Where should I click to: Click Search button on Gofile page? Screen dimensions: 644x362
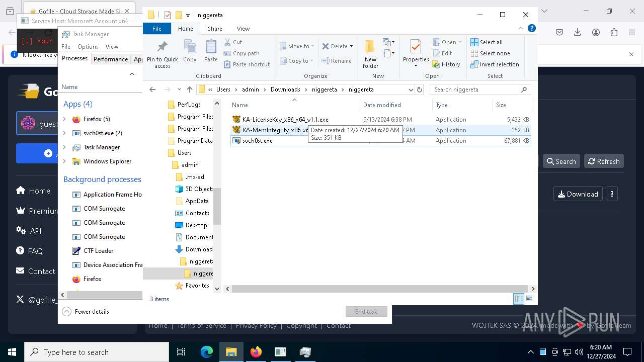pos(561,161)
